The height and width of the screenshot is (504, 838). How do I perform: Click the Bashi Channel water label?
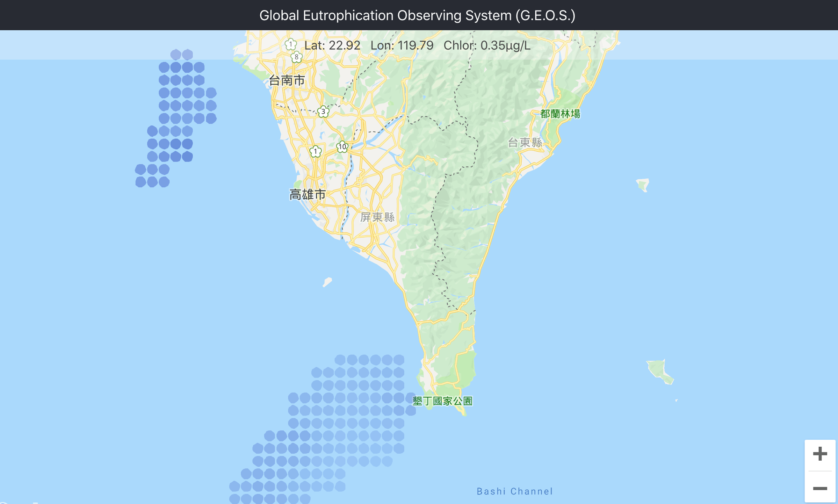click(515, 491)
